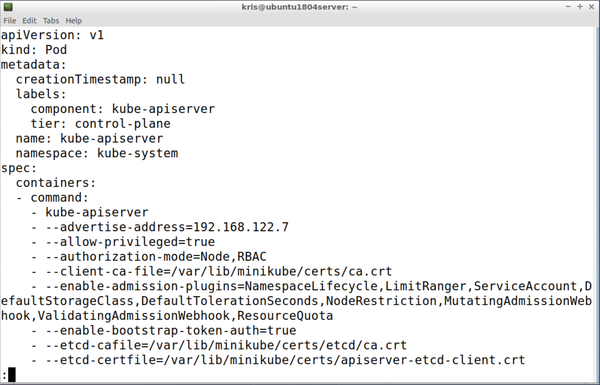Click the '--allow-privileged=true' argument

point(130,242)
